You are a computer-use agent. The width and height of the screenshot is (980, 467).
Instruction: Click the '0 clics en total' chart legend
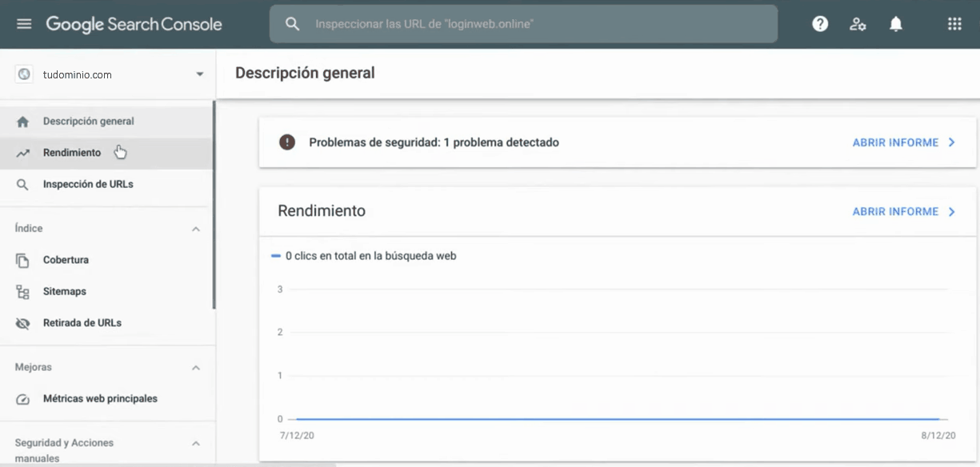coord(364,256)
